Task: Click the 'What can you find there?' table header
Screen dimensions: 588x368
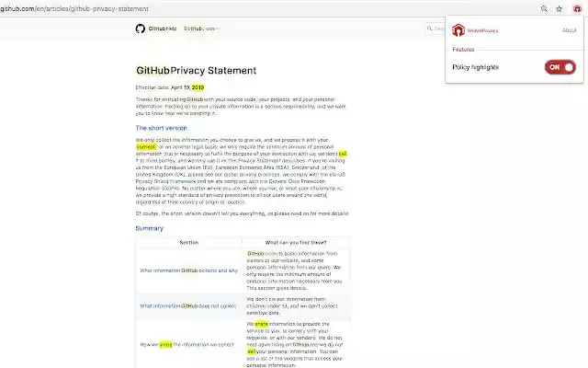Action: (296, 243)
